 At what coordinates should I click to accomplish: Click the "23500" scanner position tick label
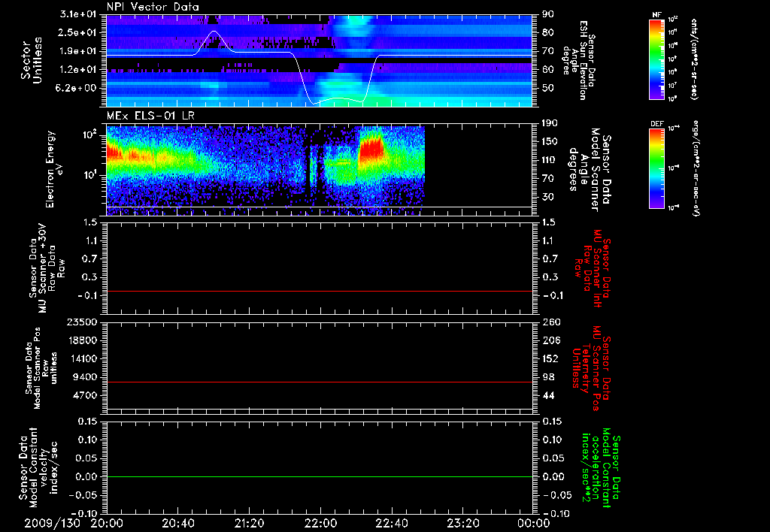point(83,322)
